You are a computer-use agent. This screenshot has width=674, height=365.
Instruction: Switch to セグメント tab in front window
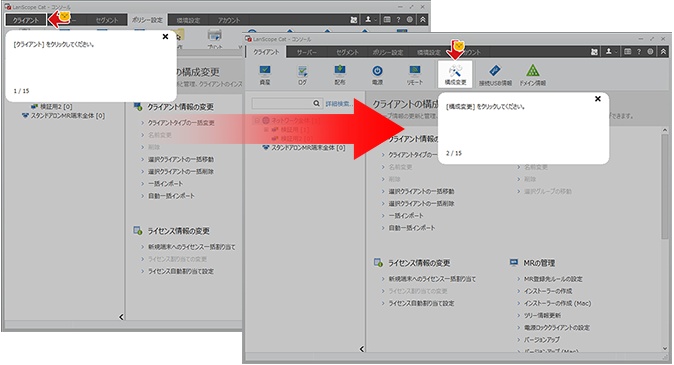click(x=347, y=52)
